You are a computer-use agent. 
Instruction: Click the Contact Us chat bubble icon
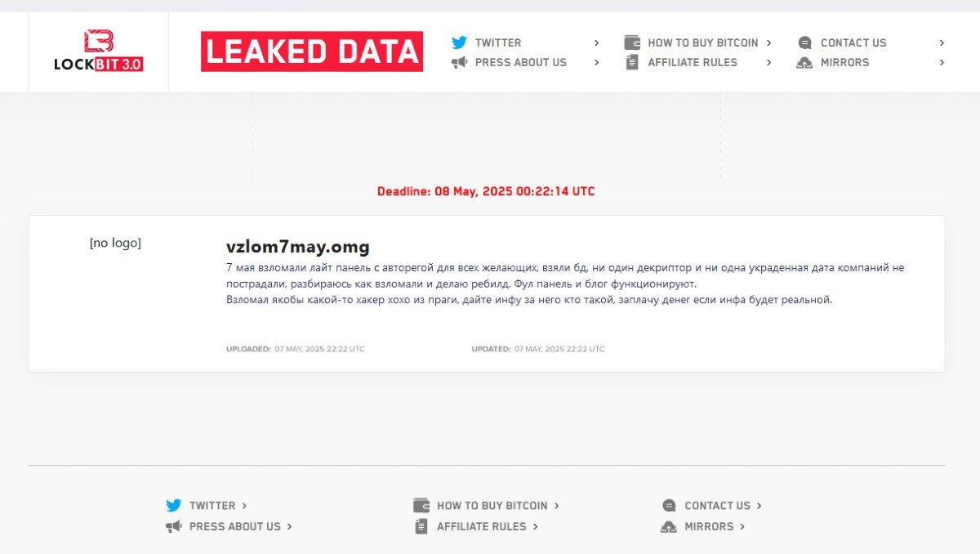pos(805,42)
